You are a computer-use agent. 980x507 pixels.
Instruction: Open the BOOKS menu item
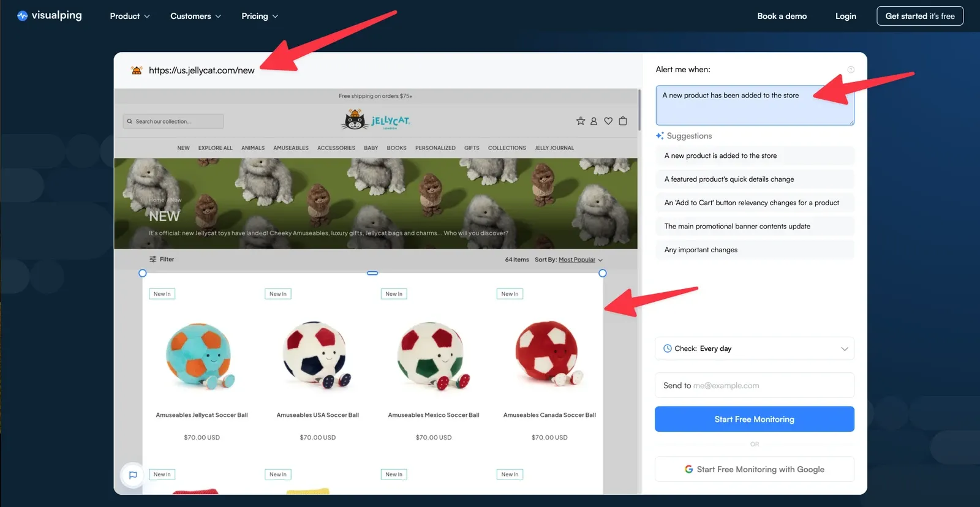point(396,148)
